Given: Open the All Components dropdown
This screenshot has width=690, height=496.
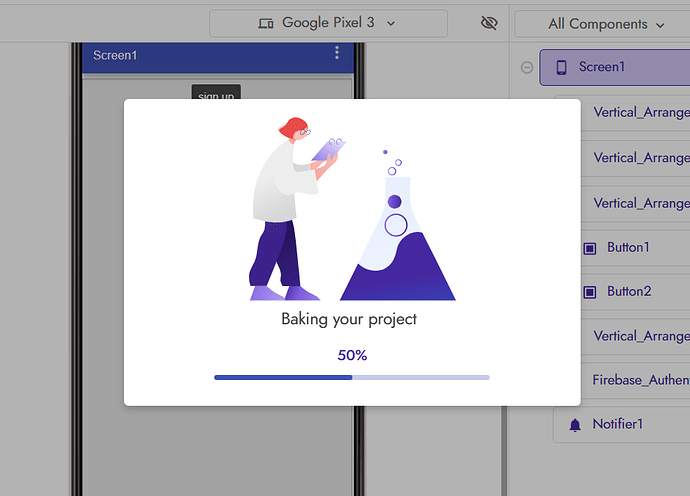Looking at the screenshot, I should [x=606, y=24].
